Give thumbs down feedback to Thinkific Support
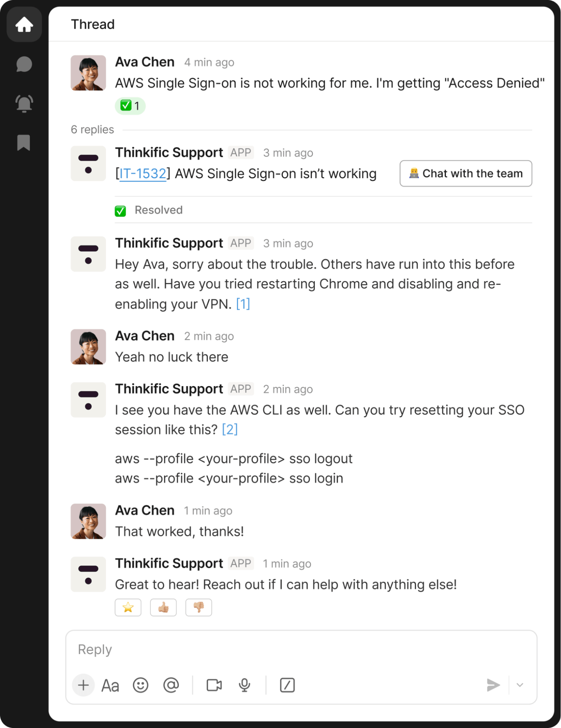The image size is (561, 728). pyautogui.click(x=198, y=607)
